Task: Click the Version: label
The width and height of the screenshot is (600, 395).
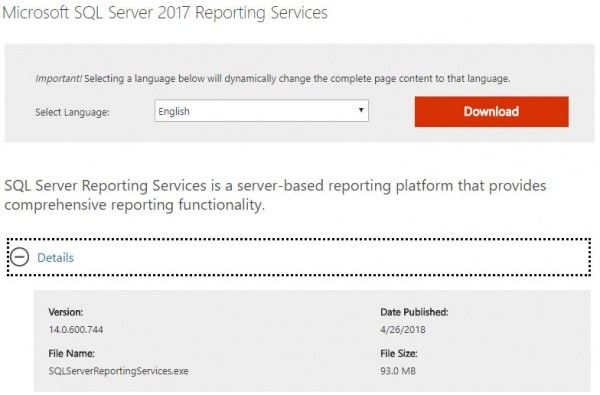Action: 66,312
